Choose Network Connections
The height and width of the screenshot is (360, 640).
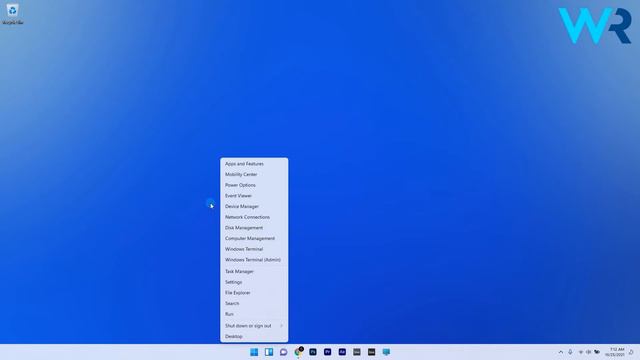[254, 217]
